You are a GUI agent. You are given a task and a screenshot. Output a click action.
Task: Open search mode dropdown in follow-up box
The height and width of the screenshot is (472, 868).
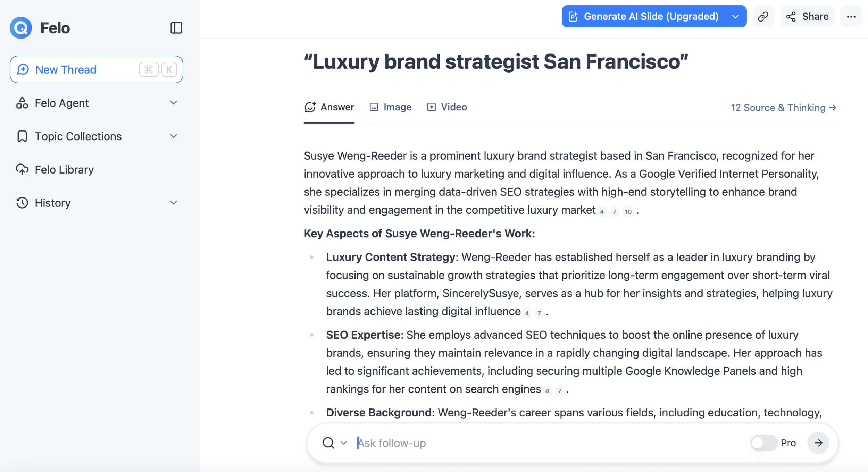[344, 443]
